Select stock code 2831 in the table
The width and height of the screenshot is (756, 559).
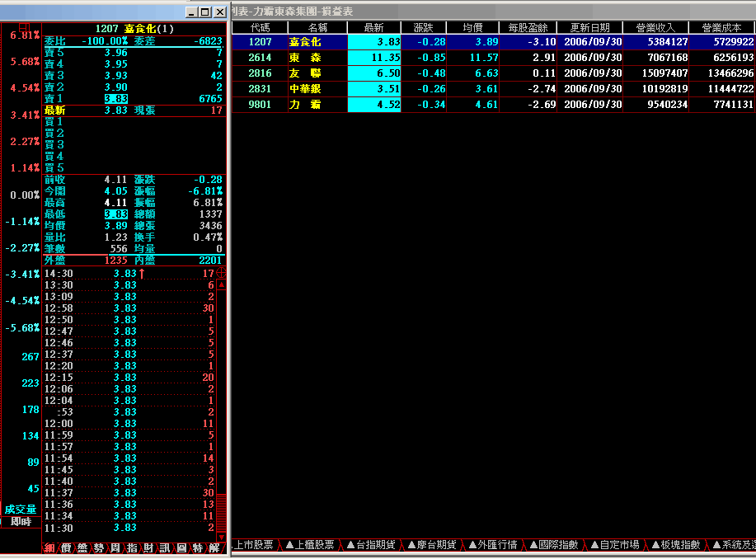[x=260, y=89]
